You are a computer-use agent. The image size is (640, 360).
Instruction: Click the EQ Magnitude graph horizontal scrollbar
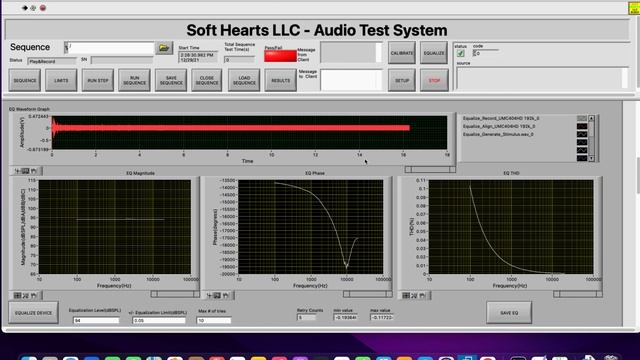click(175, 294)
